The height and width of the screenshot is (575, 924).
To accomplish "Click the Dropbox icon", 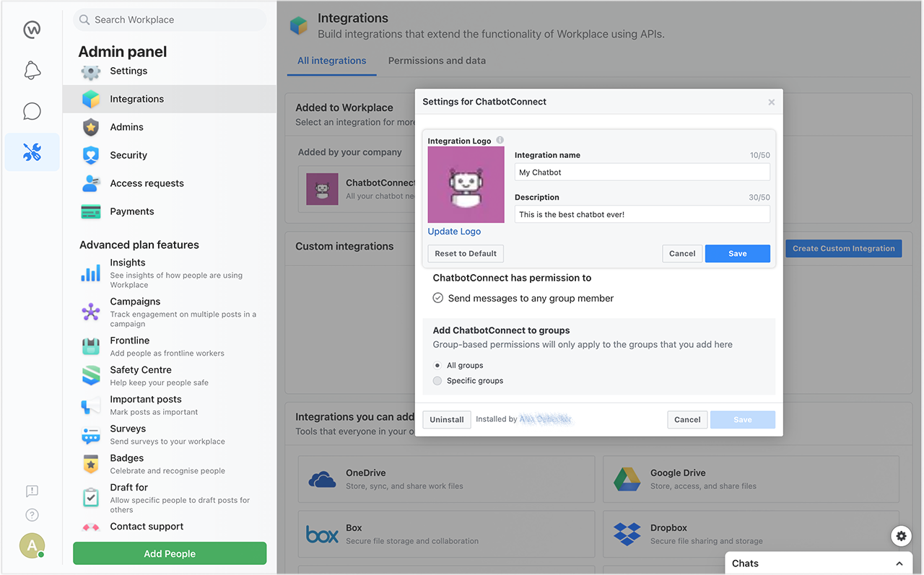I will pos(627,534).
